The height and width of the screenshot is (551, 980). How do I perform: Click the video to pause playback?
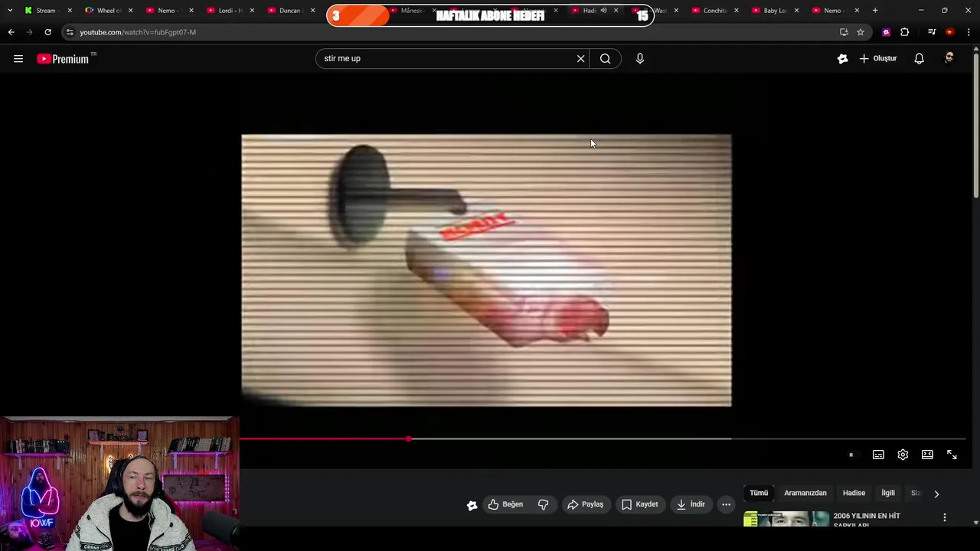486,270
